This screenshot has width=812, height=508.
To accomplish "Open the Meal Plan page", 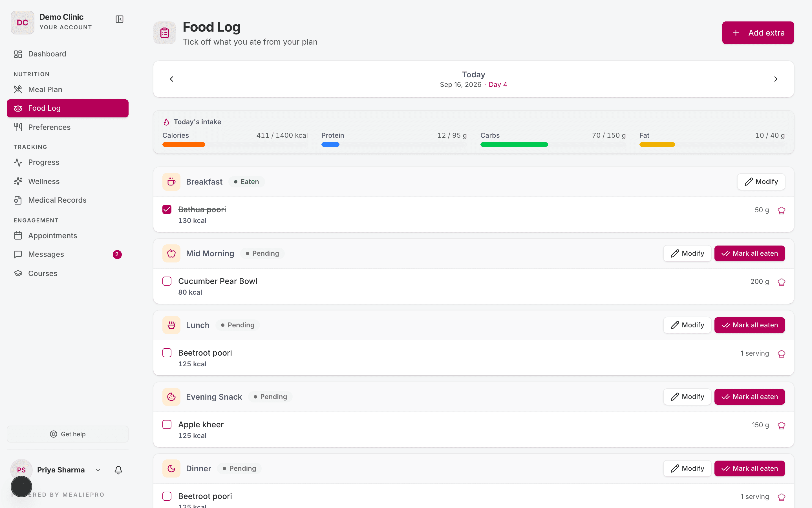I will point(67,89).
